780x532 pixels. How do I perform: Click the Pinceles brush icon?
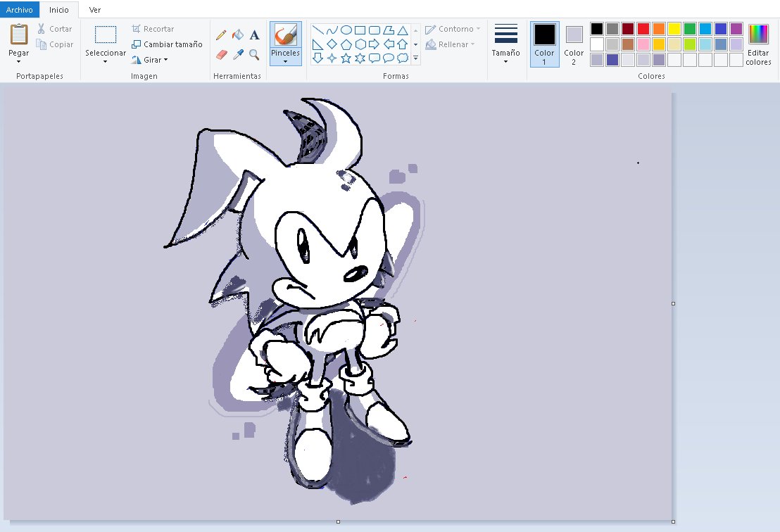[286, 35]
